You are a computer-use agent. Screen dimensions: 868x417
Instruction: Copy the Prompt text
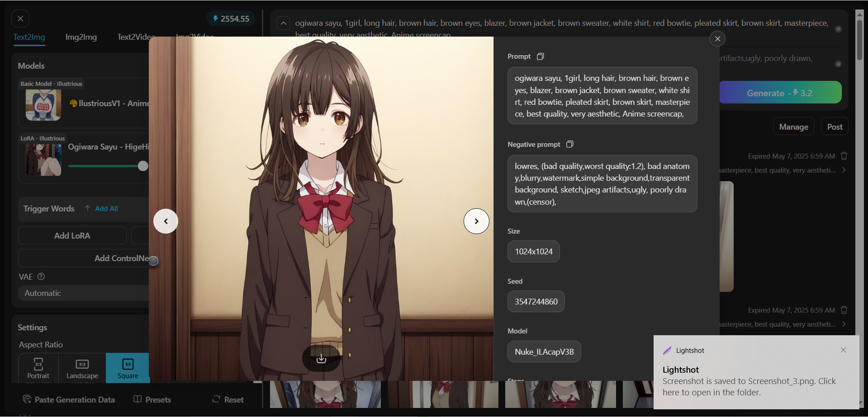click(540, 56)
